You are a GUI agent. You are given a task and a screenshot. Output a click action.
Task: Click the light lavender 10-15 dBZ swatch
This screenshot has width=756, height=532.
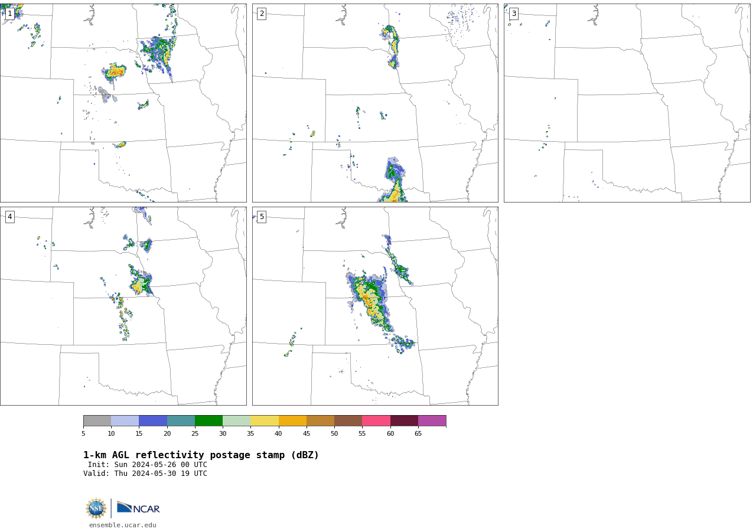click(125, 420)
